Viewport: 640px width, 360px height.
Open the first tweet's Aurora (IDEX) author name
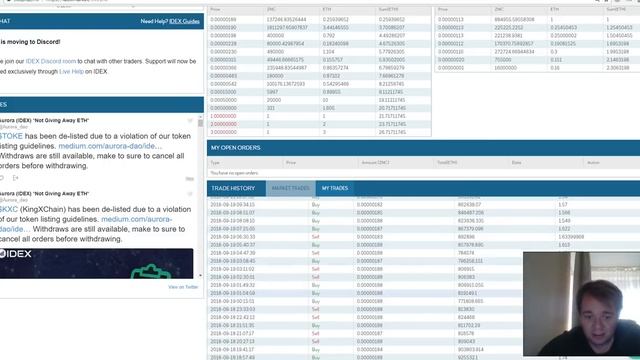pyautogui.click(x=44, y=120)
